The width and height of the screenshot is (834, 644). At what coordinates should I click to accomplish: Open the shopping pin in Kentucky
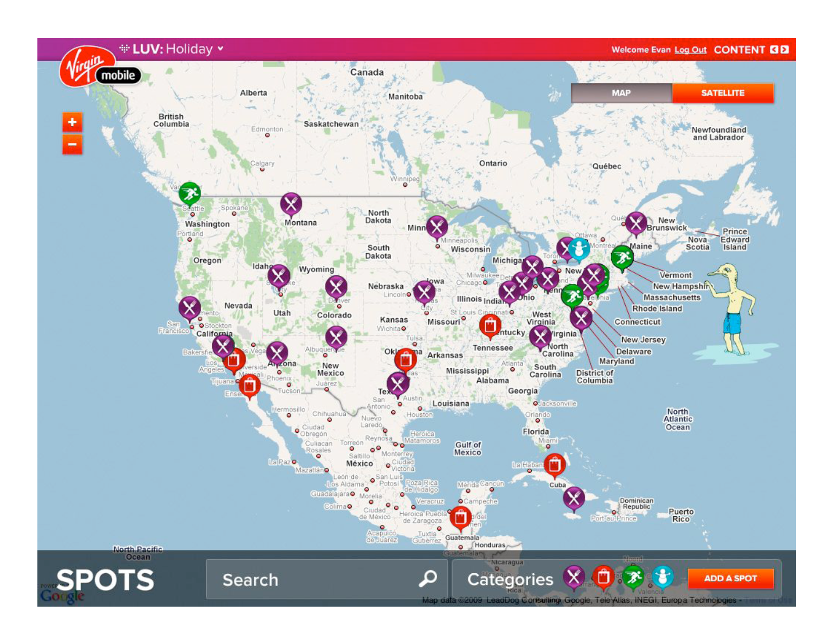click(x=490, y=326)
